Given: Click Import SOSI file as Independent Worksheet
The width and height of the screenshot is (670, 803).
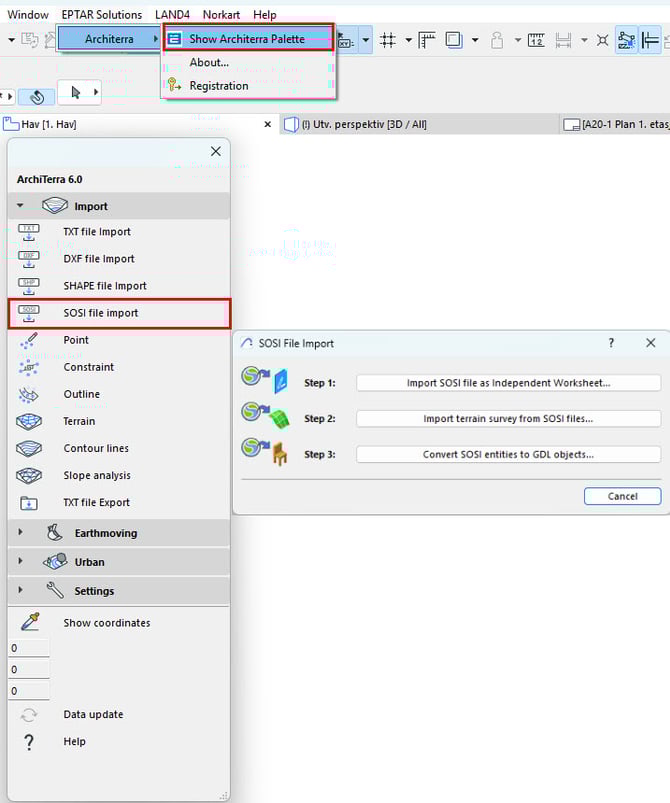Looking at the screenshot, I should click(x=508, y=383).
